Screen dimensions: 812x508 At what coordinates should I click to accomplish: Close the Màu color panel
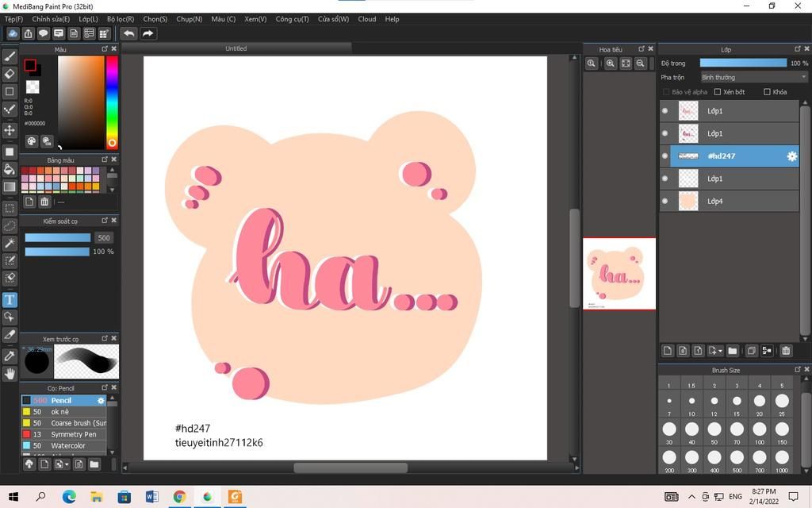click(114, 48)
